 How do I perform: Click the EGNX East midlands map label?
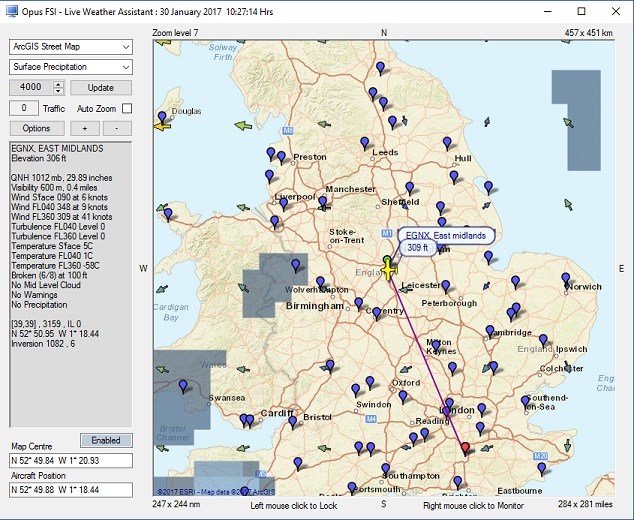pos(446,236)
